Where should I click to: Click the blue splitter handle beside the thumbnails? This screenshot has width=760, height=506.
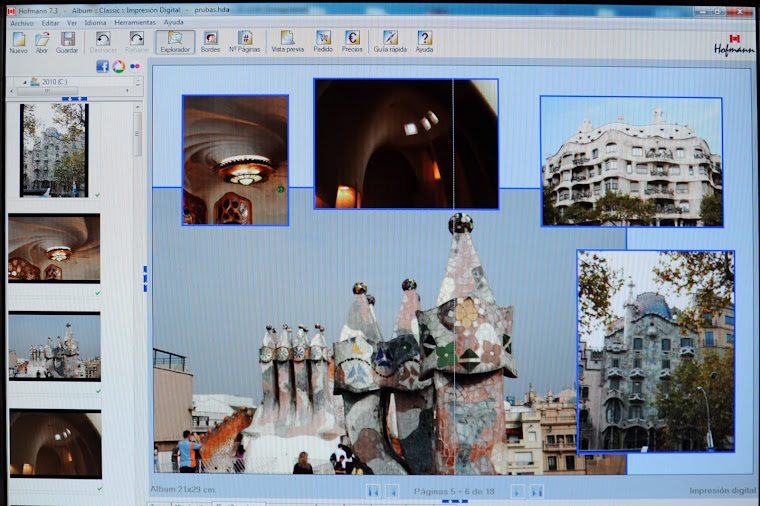click(x=145, y=279)
